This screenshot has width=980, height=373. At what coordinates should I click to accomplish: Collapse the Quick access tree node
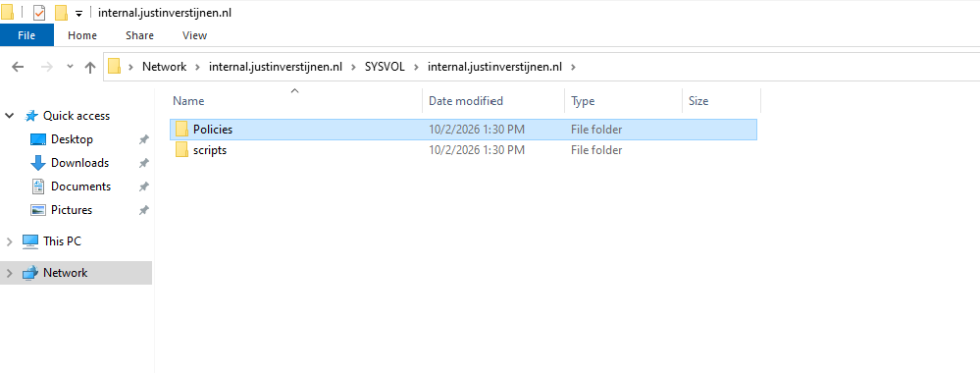(10, 116)
